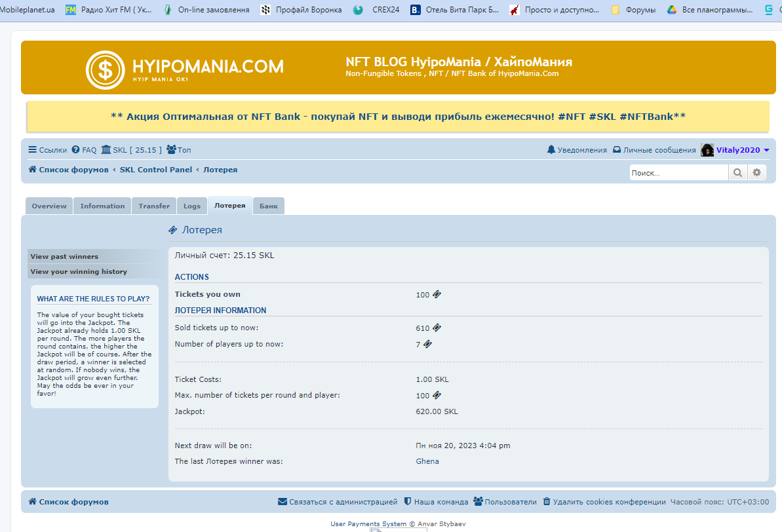Click the Vitaly2020 user avatar
Viewport: 782px width, 532px height.
pos(707,150)
